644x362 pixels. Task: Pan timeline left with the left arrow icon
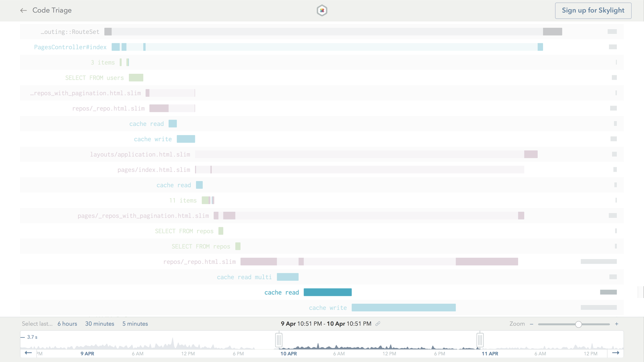(28, 353)
